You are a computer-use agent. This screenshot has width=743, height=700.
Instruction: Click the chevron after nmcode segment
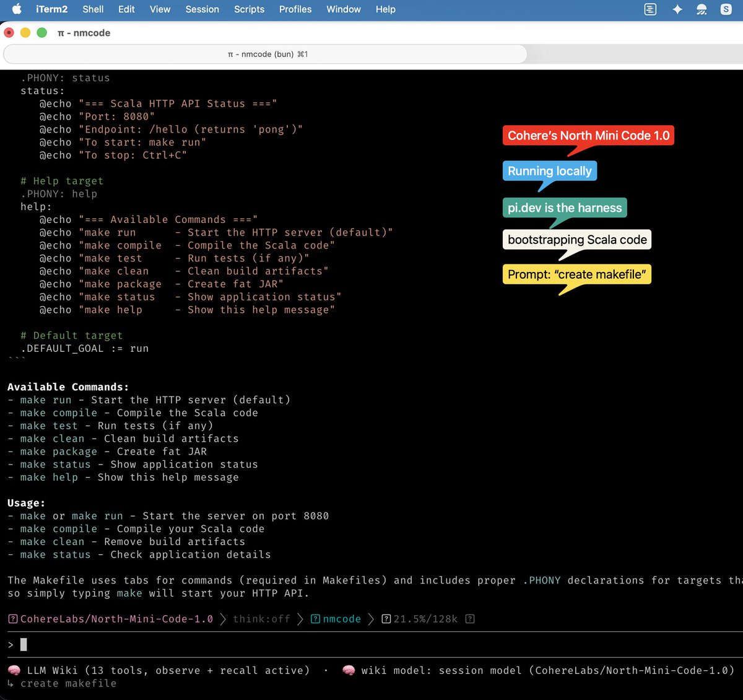[x=371, y=619]
